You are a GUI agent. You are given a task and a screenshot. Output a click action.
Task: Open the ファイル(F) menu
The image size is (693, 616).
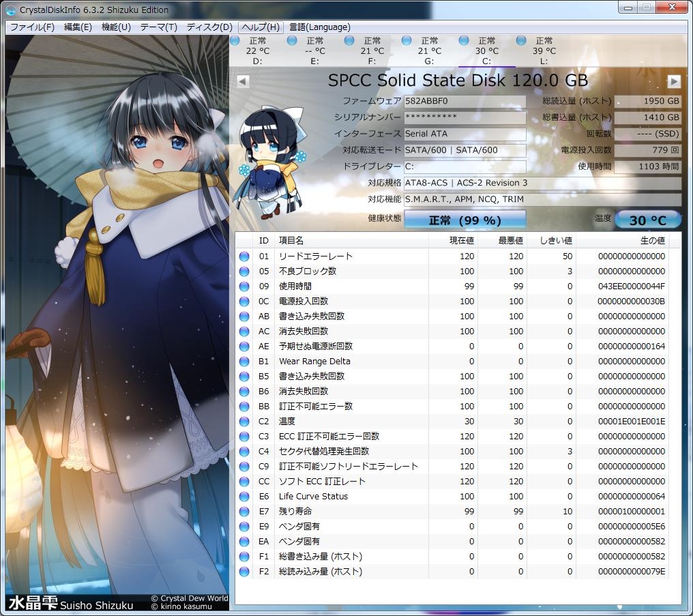[x=32, y=27]
